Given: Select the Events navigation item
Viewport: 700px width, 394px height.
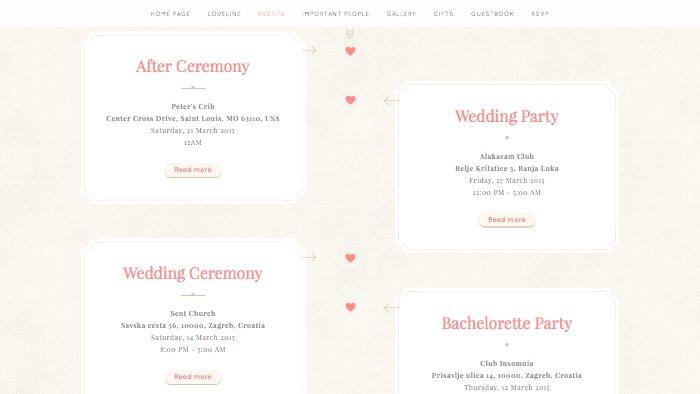Looking at the screenshot, I should (x=271, y=14).
